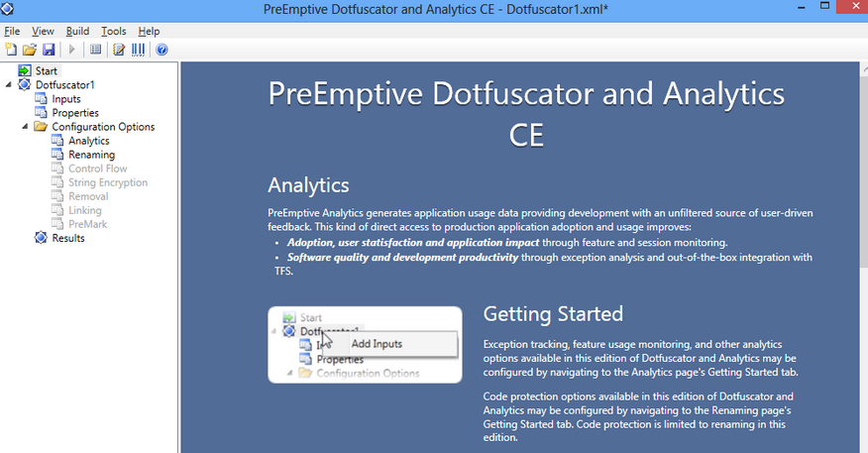Image resolution: width=868 pixels, height=453 pixels.
Task: Open the Tools menu
Action: (x=114, y=31)
